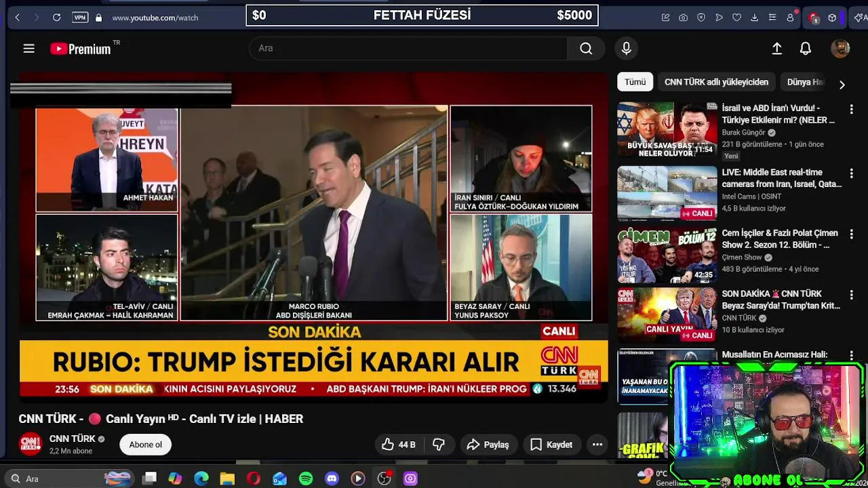Open Çimen Show channel link
868x488 pixels.
pyautogui.click(x=742, y=258)
